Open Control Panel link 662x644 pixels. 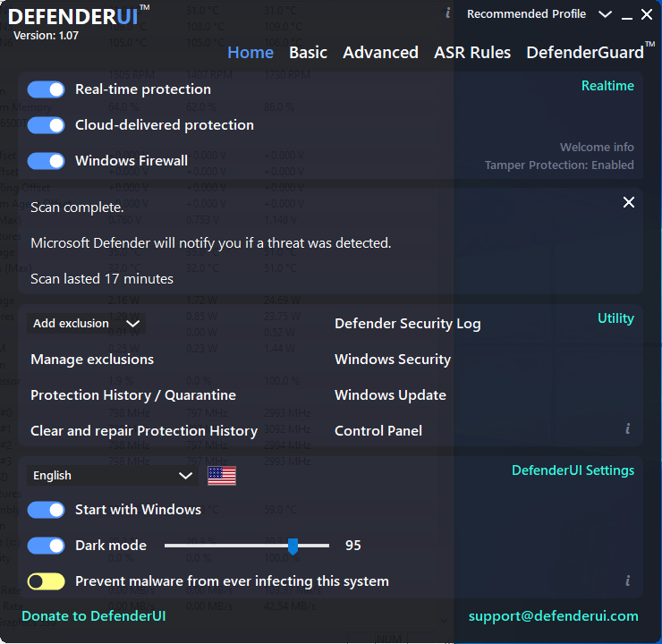(x=378, y=431)
